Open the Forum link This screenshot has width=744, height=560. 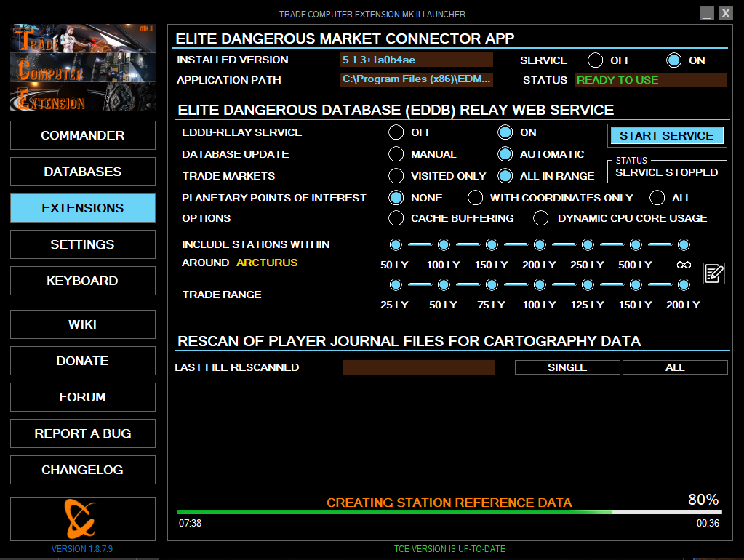click(x=83, y=397)
